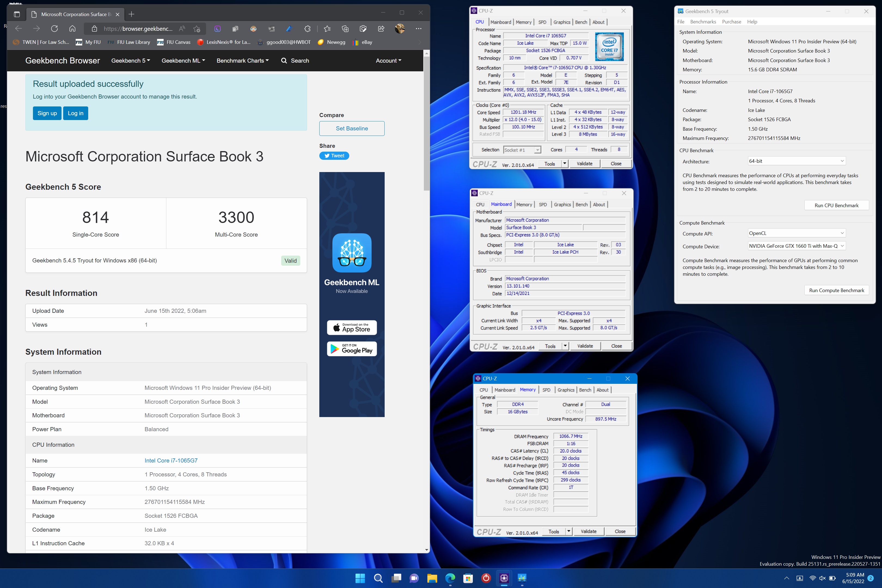The height and width of the screenshot is (588, 882).
Task: Switch to SPD tab in top CPU-Z
Action: (x=542, y=22)
